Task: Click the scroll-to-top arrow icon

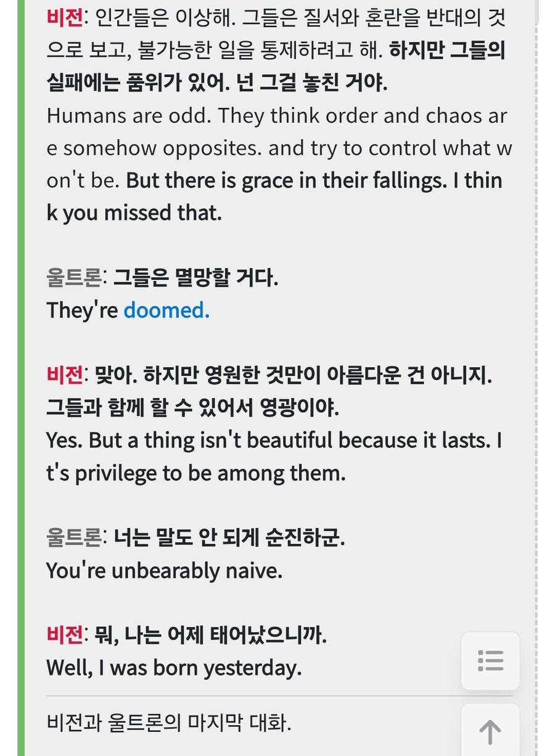Action: pyautogui.click(x=490, y=731)
